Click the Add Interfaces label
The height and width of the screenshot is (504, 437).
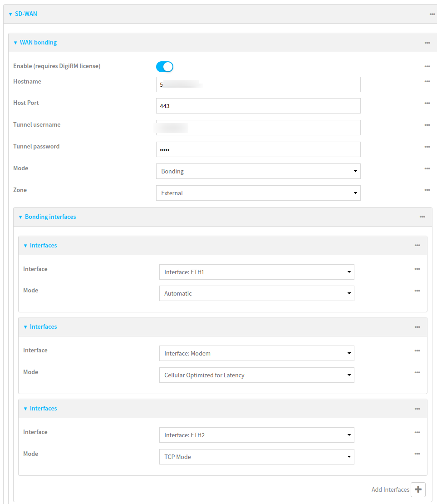point(390,489)
